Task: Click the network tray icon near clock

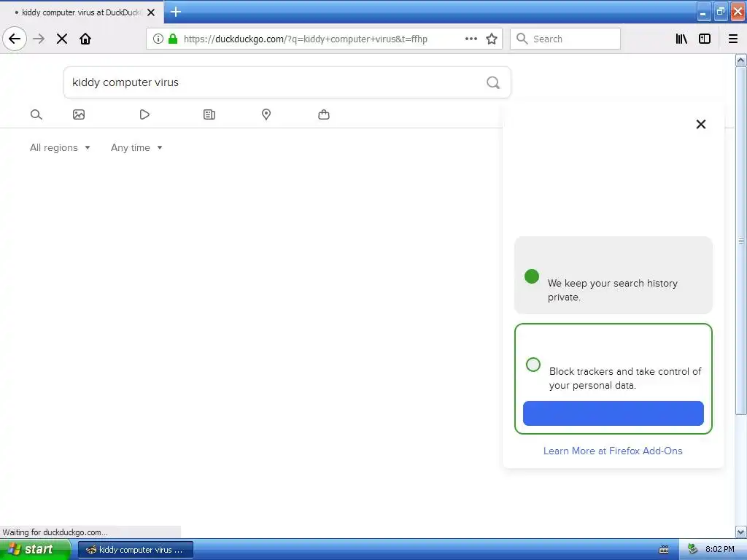Action: pyautogui.click(x=693, y=549)
